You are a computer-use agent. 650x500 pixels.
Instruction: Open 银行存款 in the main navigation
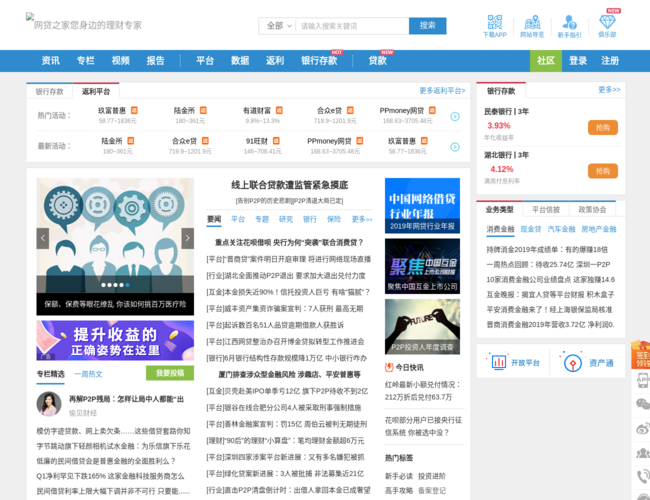click(319, 61)
